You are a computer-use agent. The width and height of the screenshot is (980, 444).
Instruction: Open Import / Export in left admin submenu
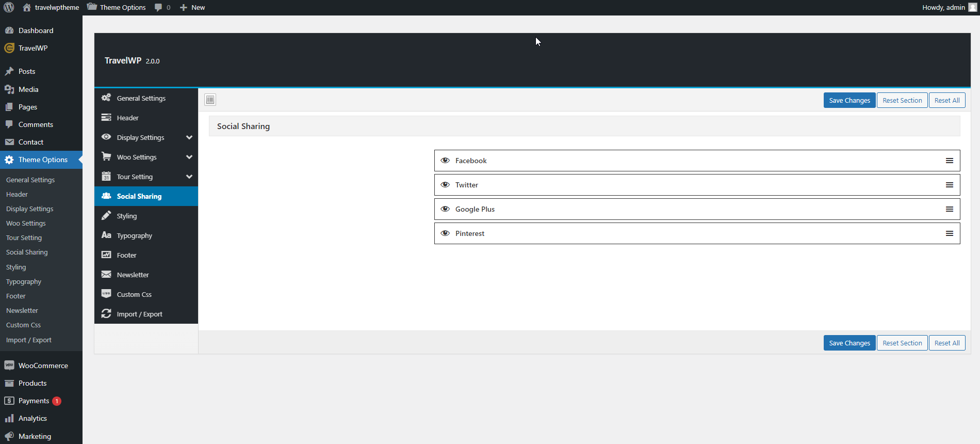coord(29,340)
